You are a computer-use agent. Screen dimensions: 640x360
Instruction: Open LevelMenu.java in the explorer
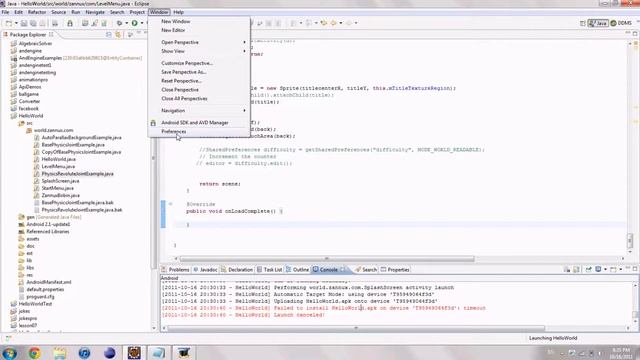[58, 167]
